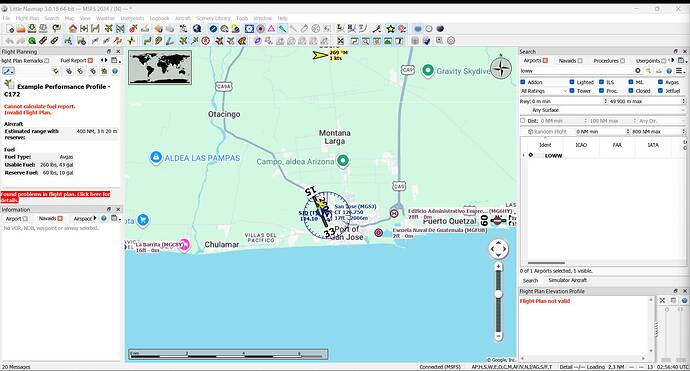
Task: Click the Gravity Skydive map marker
Action: click(x=427, y=70)
